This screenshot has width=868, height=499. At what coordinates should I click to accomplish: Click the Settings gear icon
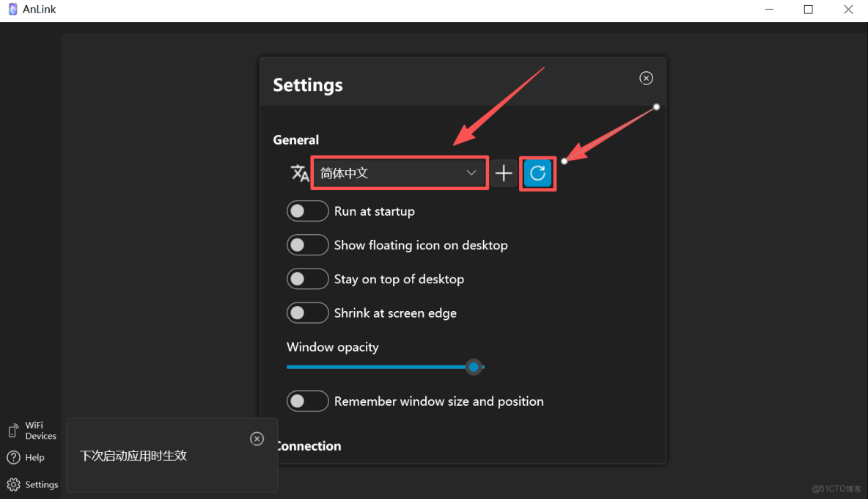pos(13,485)
